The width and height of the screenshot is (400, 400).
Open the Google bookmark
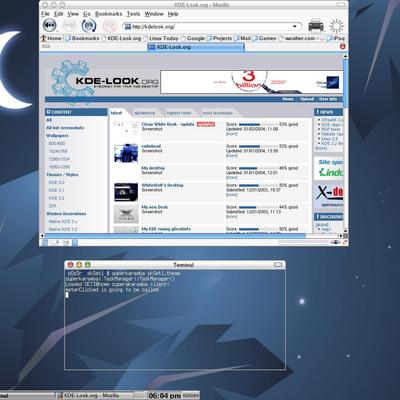point(193,38)
